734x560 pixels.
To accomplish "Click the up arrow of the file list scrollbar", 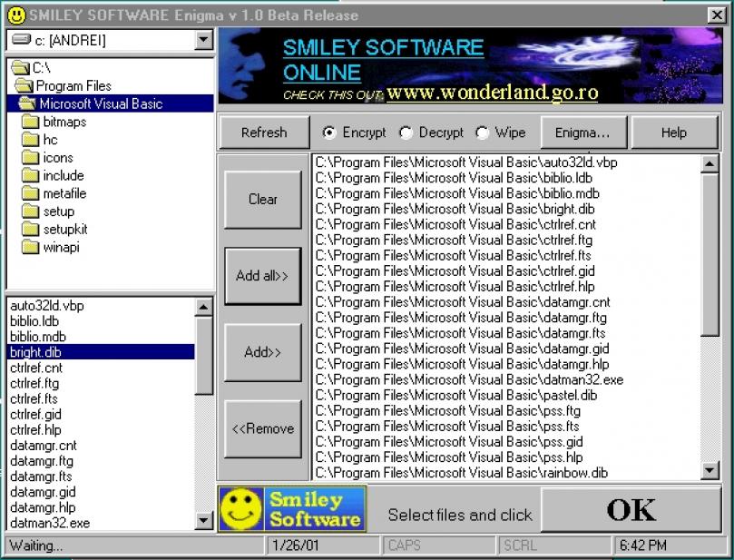I will click(203, 307).
